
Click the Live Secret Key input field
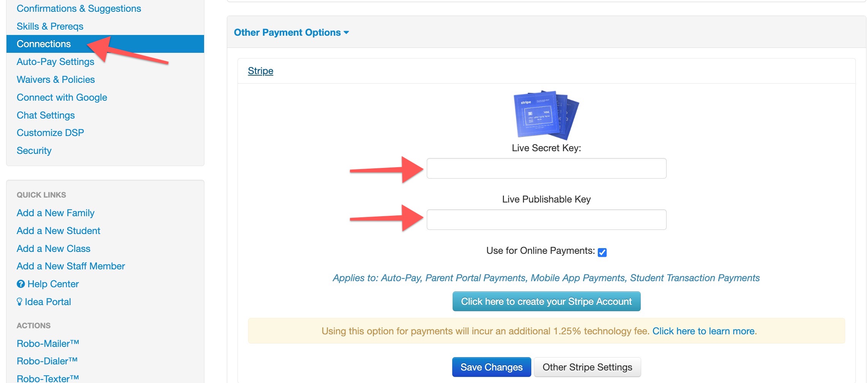[x=546, y=168]
